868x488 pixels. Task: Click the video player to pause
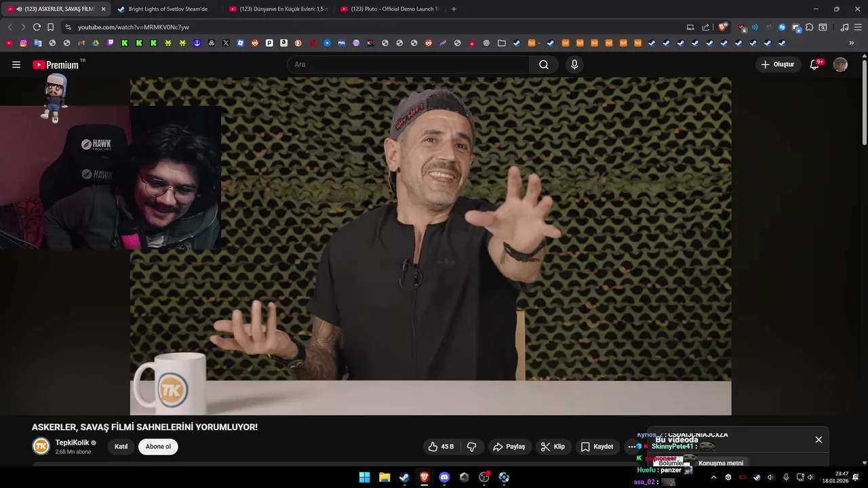click(x=431, y=245)
